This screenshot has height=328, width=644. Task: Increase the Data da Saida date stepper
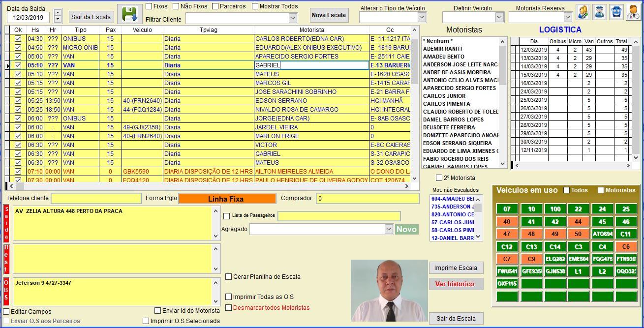coord(58,13)
